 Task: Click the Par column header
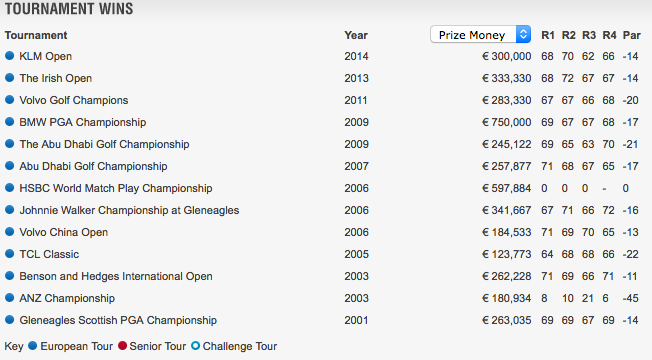tap(632, 35)
